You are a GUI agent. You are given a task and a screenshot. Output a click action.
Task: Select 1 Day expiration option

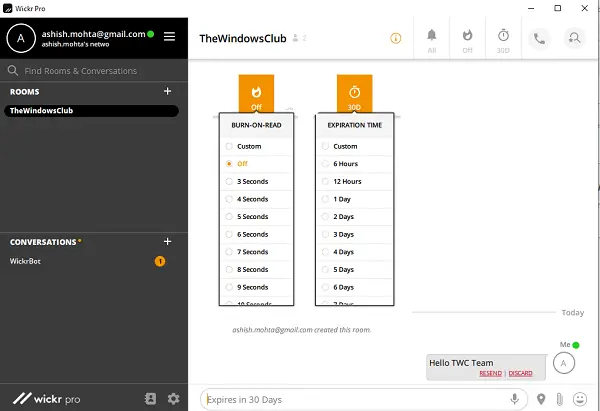point(354,199)
